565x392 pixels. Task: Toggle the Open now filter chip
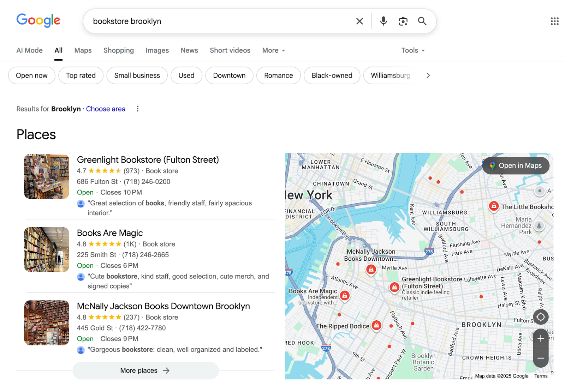pyautogui.click(x=31, y=75)
